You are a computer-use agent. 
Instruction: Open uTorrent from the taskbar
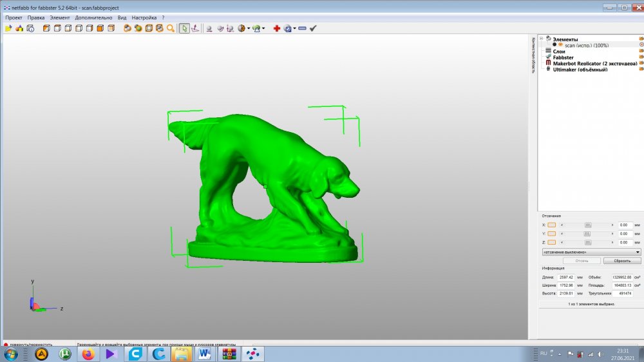(x=65, y=354)
